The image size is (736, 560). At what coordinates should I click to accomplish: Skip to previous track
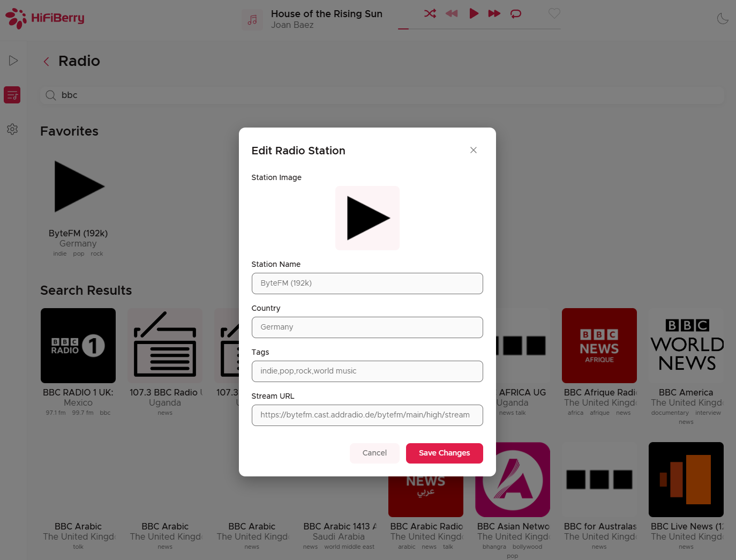point(452,13)
